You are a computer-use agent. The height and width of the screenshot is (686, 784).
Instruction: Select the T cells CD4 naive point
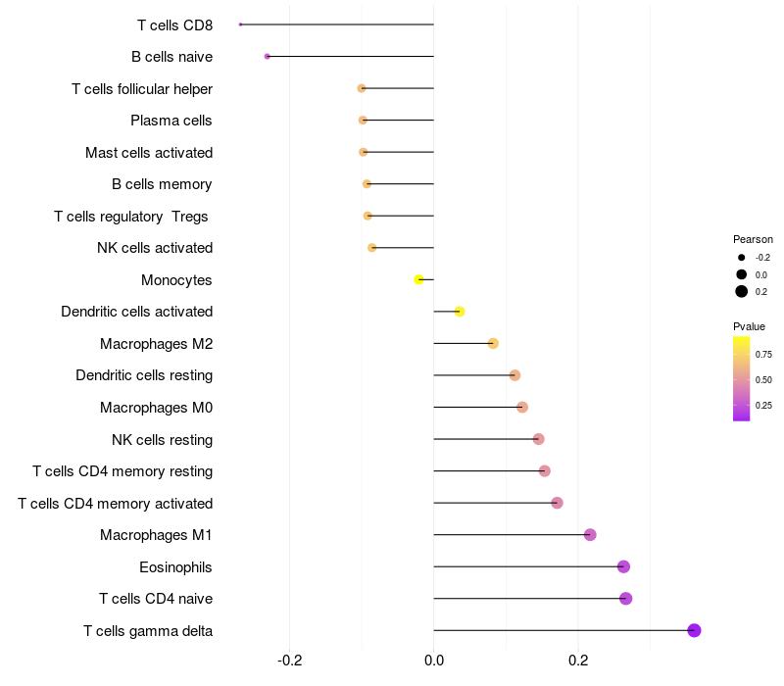pyautogui.click(x=625, y=599)
